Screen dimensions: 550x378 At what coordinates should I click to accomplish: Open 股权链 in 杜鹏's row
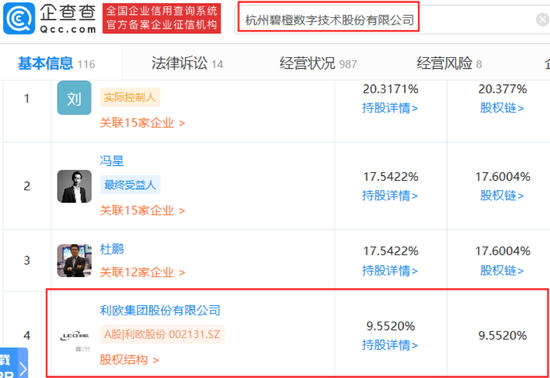click(x=502, y=270)
